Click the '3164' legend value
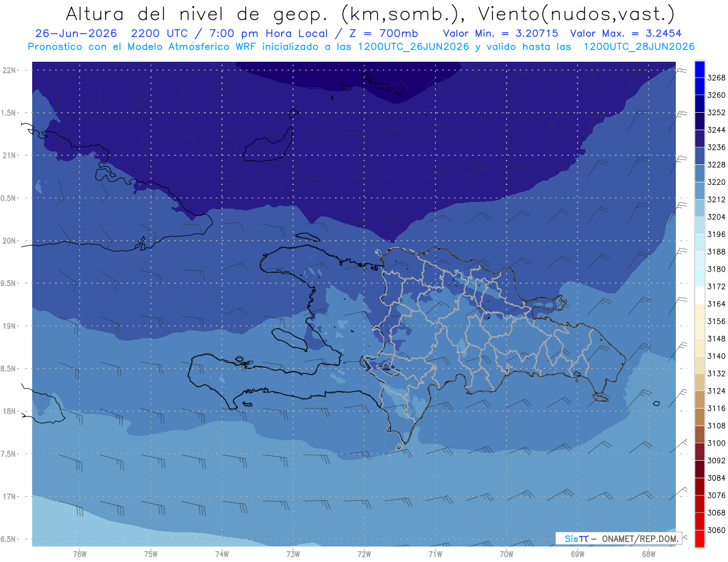 coord(716,304)
